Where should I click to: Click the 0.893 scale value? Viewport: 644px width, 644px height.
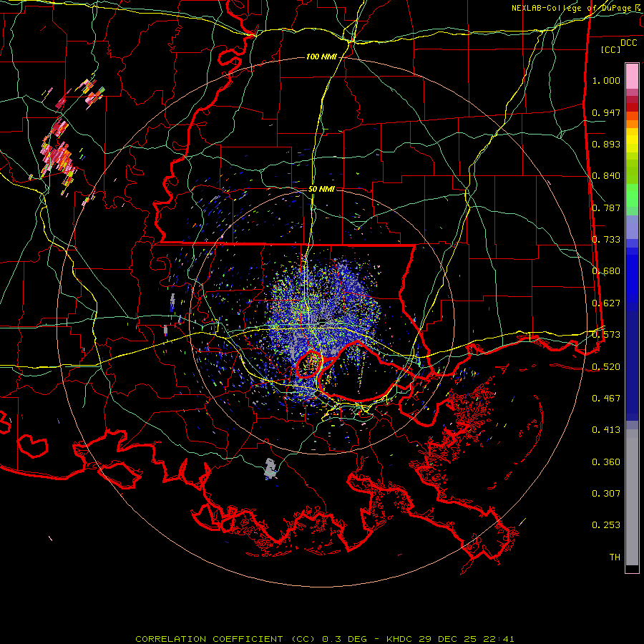pos(606,144)
